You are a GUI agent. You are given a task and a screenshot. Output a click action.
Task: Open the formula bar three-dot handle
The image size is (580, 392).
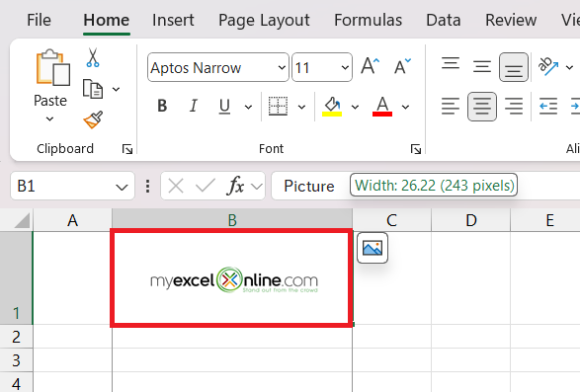[x=147, y=186]
